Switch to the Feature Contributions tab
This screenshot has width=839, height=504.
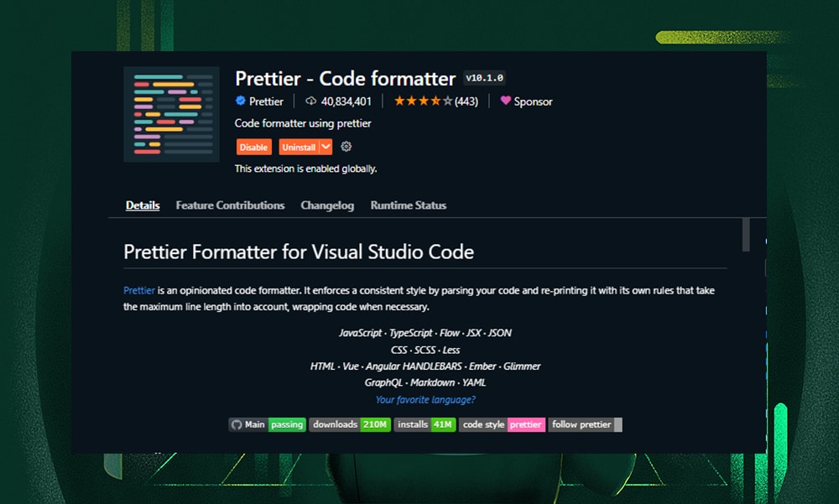coord(230,205)
